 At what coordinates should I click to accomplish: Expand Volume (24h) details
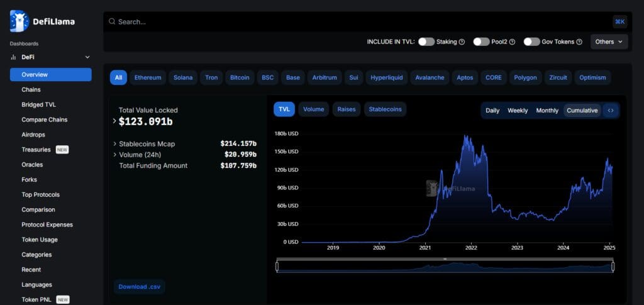[114, 155]
